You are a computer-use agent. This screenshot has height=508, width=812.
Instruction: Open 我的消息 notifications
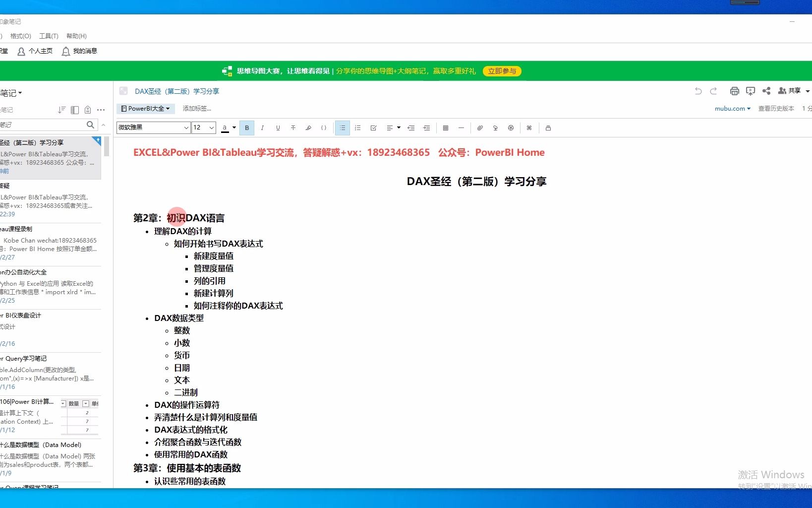click(x=79, y=51)
